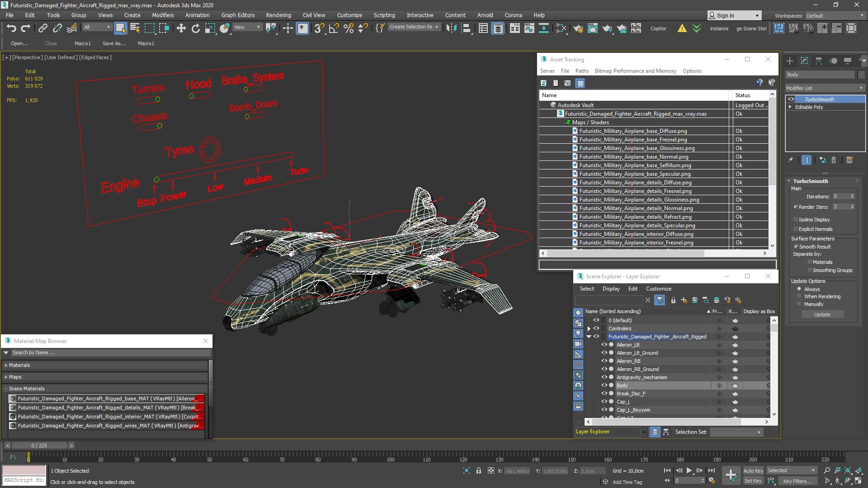Enable Explicit Normals checkbox
868x488 pixels.
[796, 229]
